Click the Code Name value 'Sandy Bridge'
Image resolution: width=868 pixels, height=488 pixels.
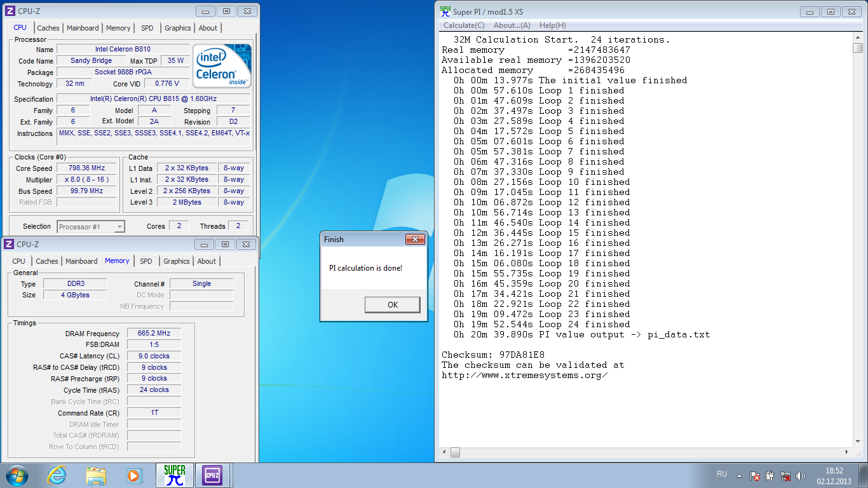(91, 60)
